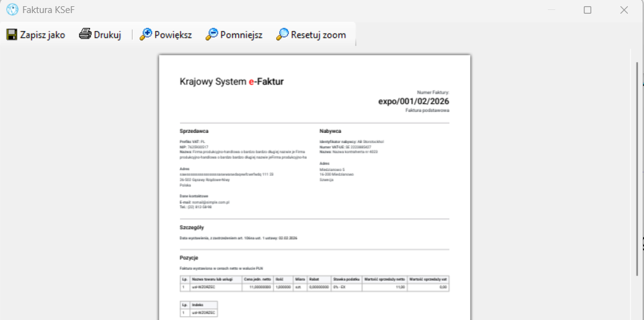
Task: Click the tax rate cell 0% - EX
Action: coord(347,287)
